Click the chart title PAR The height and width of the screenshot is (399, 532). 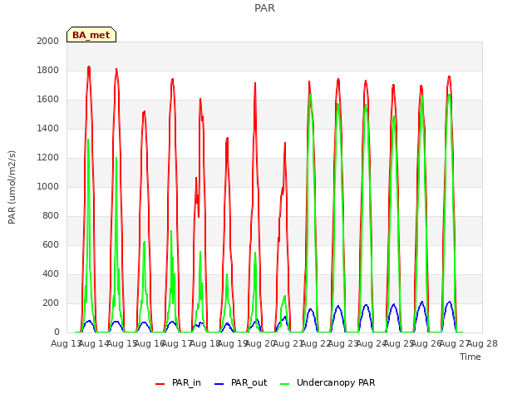click(264, 8)
